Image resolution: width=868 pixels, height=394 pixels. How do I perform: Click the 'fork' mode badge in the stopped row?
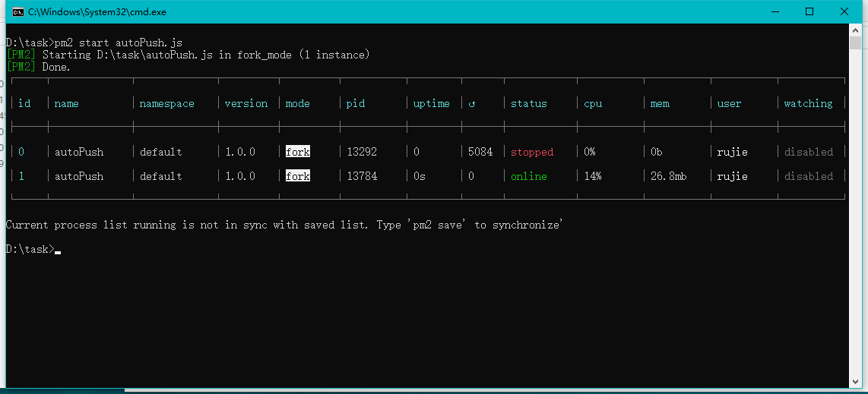(298, 152)
